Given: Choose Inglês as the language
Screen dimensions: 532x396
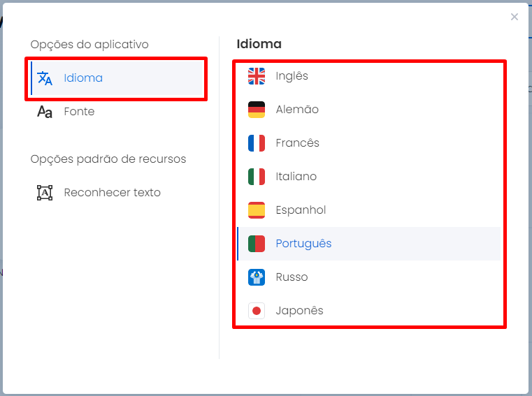Looking at the screenshot, I should coord(369,76).
